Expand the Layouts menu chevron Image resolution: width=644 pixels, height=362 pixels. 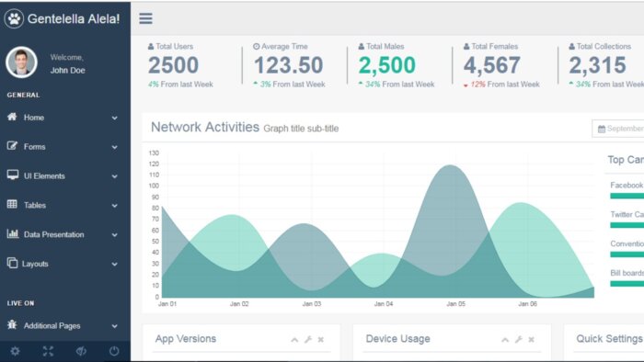pyautogui.click(x=115, y=265)
